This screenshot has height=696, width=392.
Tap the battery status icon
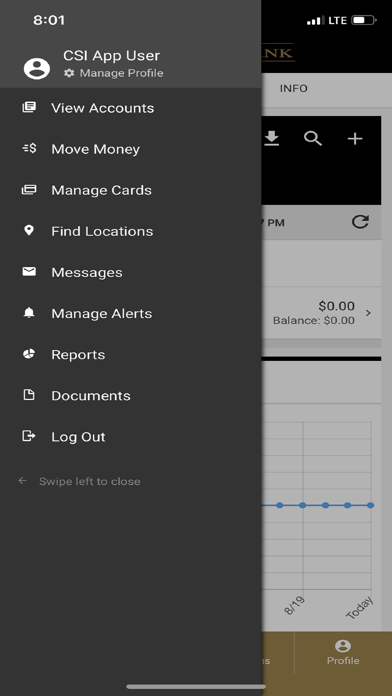tap(364, 20)
